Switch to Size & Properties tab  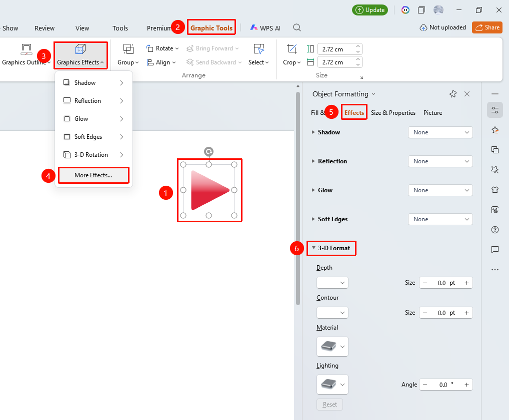(393, 112)
